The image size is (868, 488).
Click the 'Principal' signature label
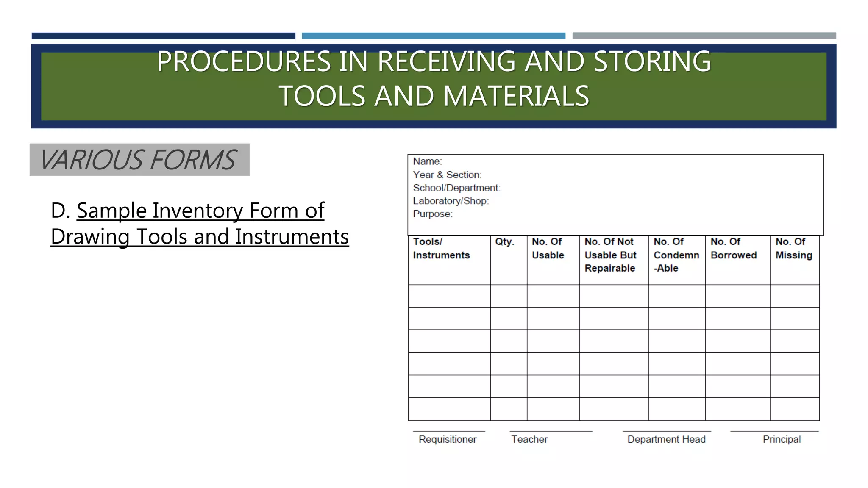click(782, 439)
